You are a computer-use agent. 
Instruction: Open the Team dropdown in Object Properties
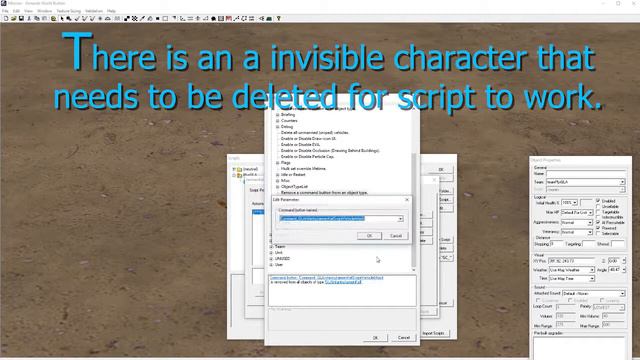pyautogui.click(x=622, y=182)
